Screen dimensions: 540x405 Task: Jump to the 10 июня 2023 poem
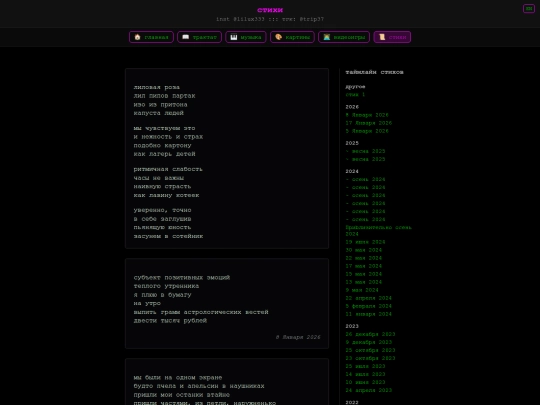coord(365,382)
